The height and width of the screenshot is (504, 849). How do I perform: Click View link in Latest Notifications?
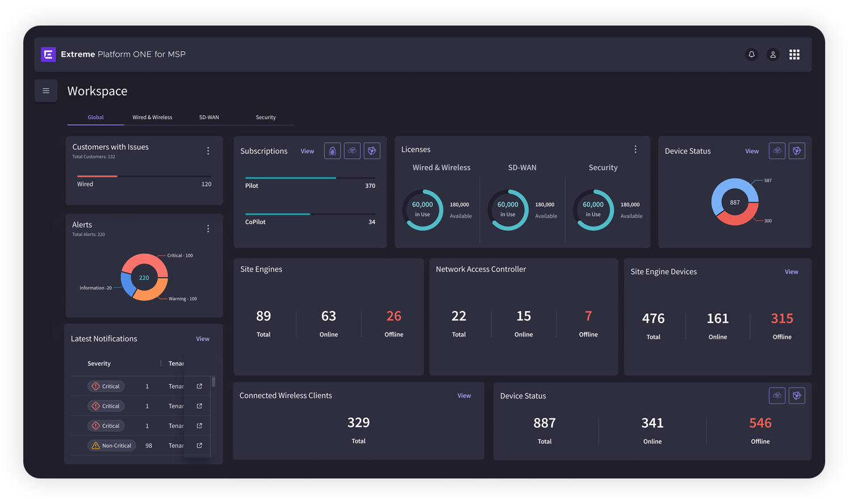coord(203,339)
